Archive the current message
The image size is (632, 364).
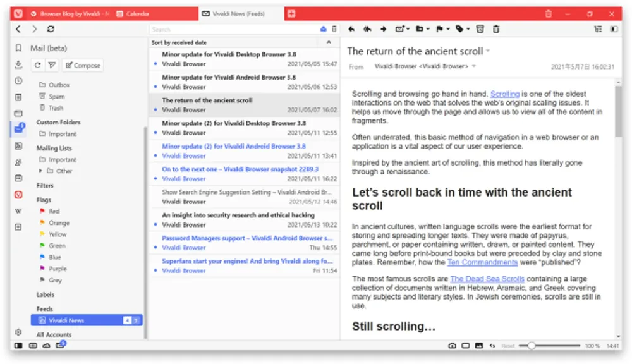point(480,29)
